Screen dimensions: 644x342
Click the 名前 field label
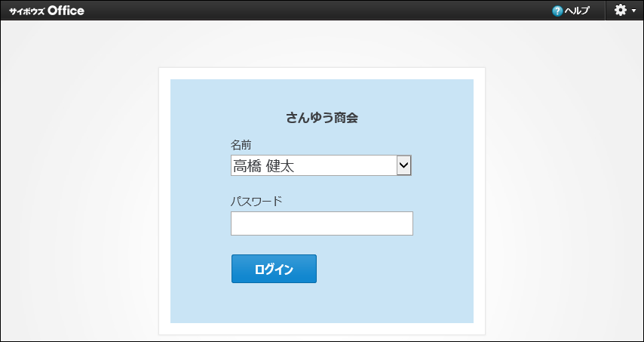tap(241, 144)
